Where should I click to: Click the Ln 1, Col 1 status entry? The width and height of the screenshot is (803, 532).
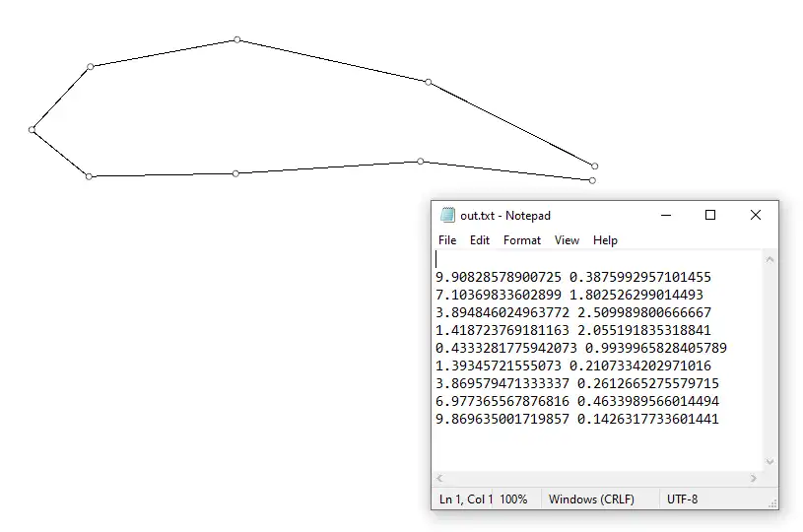pyautogui.click(x=465, y=499)
